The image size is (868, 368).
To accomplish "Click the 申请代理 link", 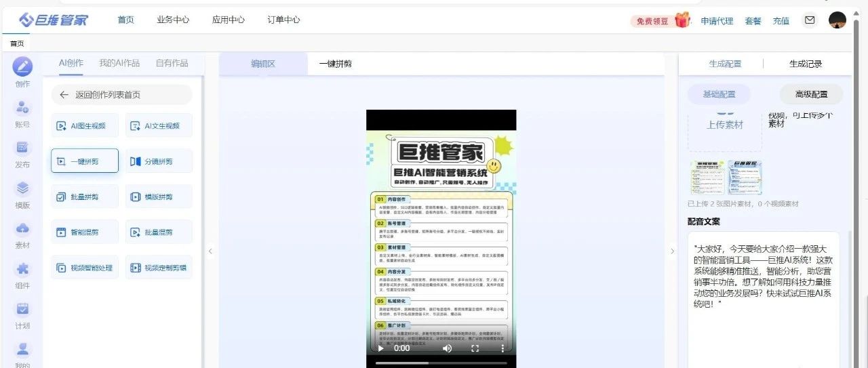I will 717,21.
